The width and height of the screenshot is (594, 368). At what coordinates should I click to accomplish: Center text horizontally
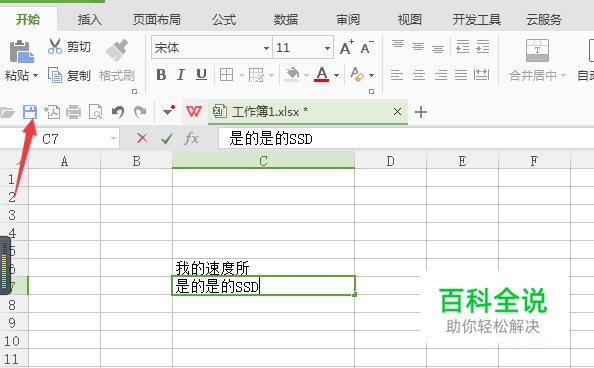pos(419,75)
